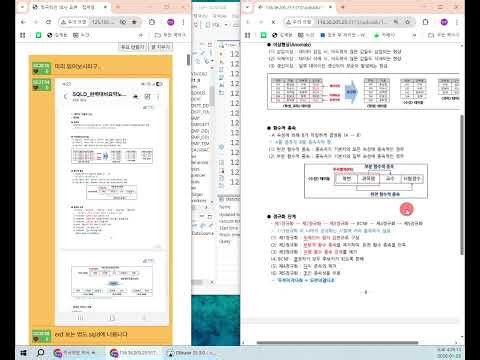
Task: Click right document vertical scrollbar
Action: point(462,185)
